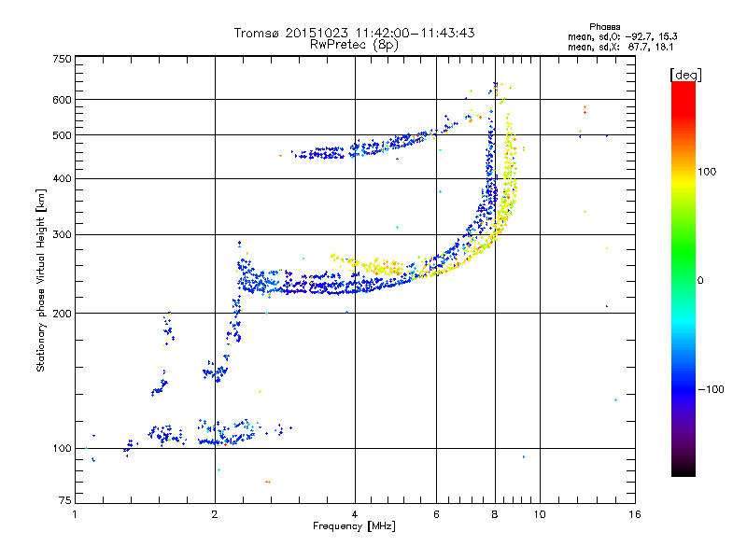Screen dimensions: 747x560
Task: Click the x-axis '10' tick label
Action: click(x=540, y=514)
